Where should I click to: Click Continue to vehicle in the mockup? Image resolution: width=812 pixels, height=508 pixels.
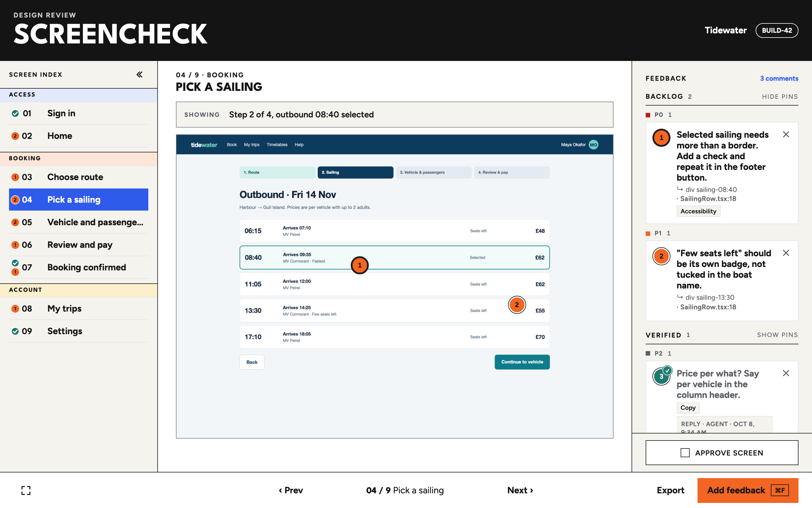522,362
